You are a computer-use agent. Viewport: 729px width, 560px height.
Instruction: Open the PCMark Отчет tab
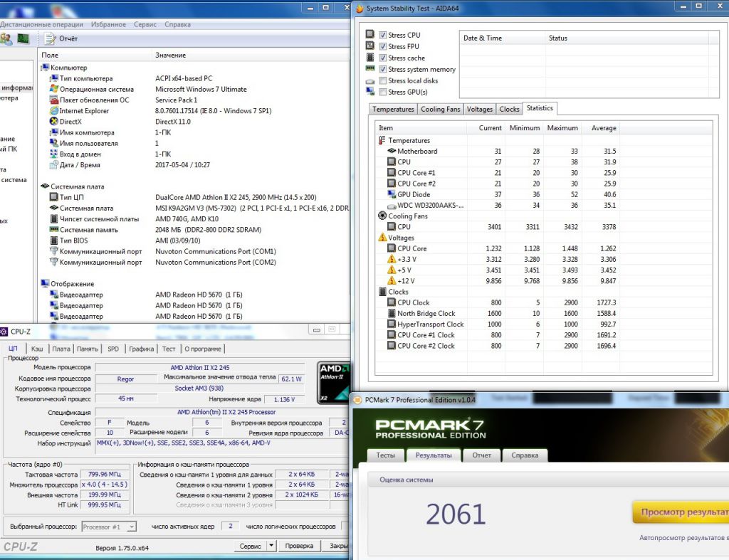pyautogui.click(x=482, y=455)
